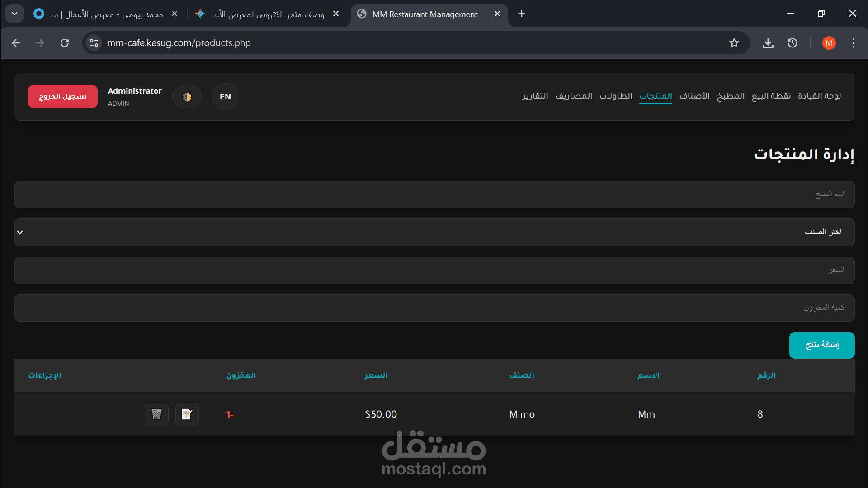Open the M profile avatar menu

(x=829, y=43)
